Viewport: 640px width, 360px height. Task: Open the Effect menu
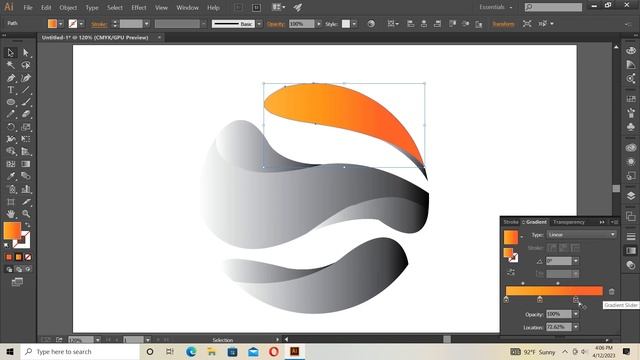[139, 7]
